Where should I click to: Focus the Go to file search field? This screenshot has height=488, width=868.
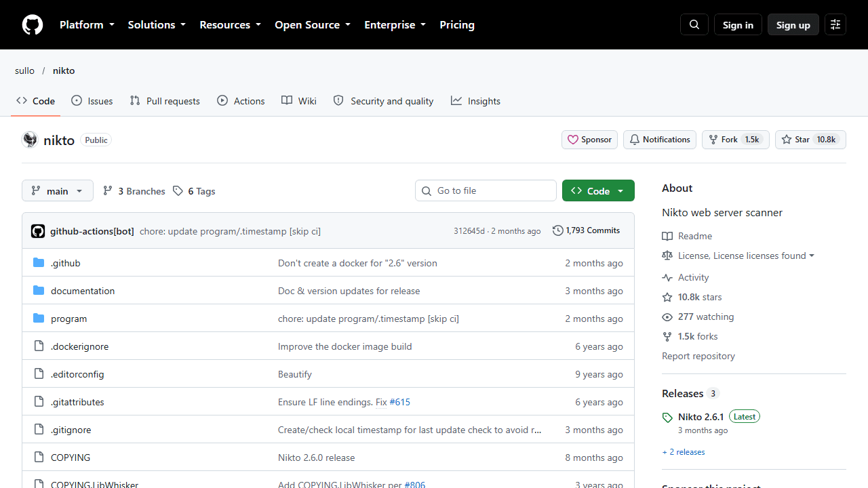pos(486,190)
